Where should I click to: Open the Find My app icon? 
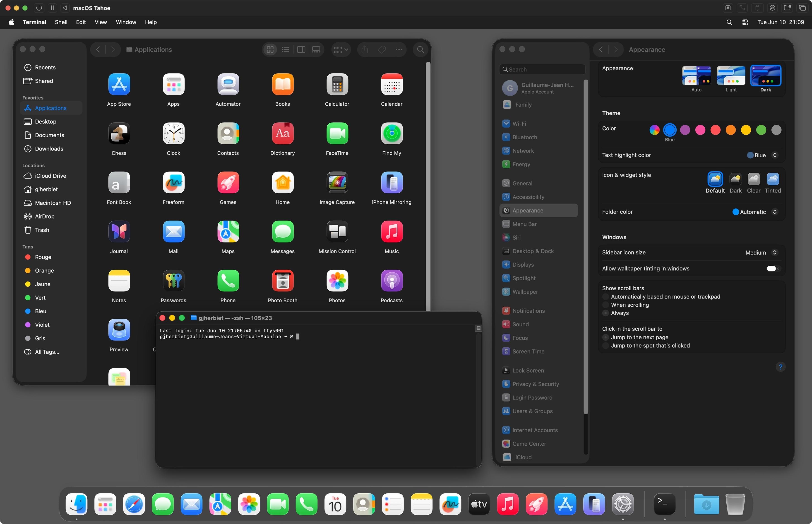click(392, 133)
